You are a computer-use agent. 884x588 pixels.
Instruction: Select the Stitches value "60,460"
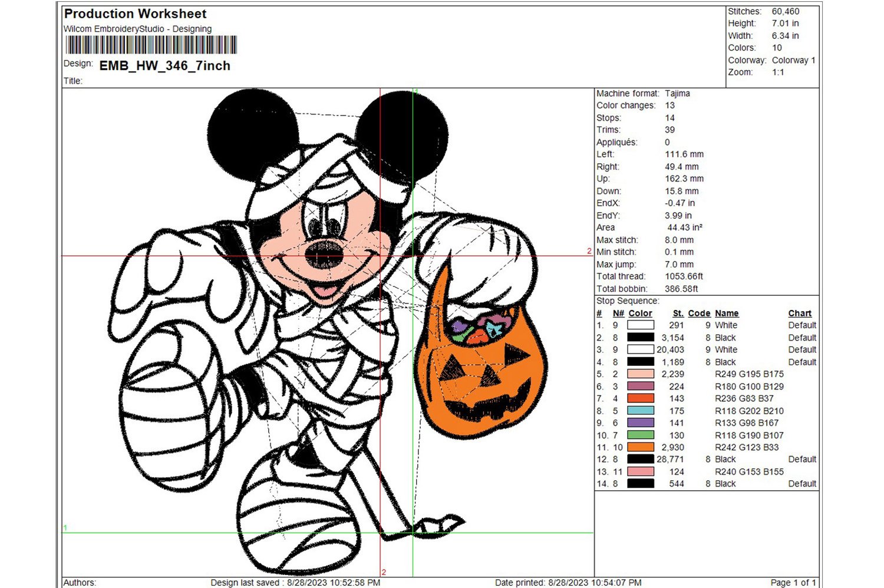(x=786, y=11)
